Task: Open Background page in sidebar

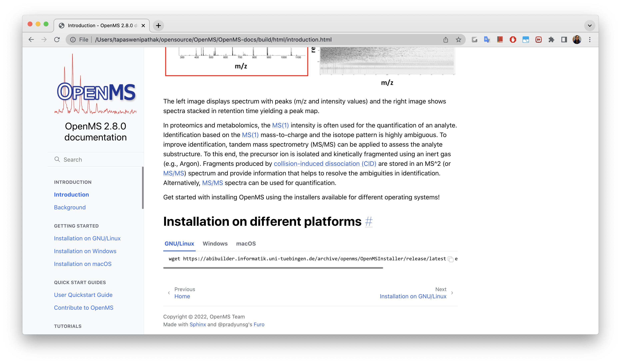Action: [x=70, y=208]
